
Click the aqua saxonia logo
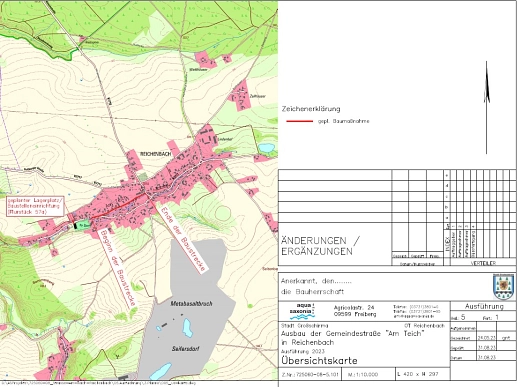coord(302,312)
